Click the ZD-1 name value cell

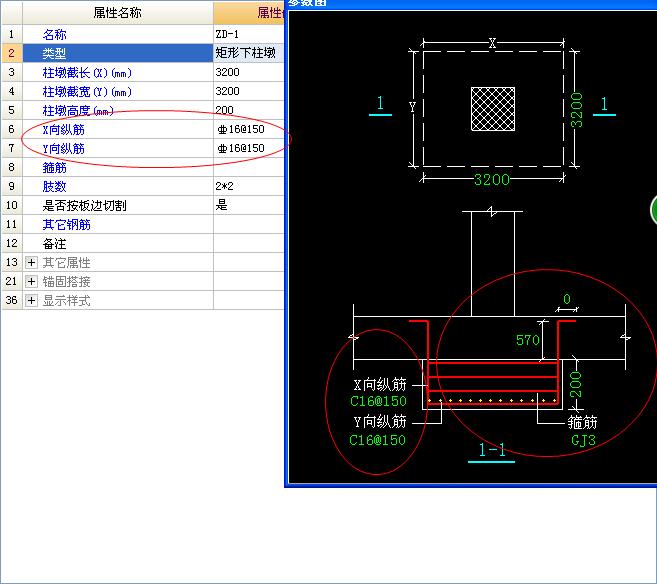pyautogui.click(x=248, y=34)
